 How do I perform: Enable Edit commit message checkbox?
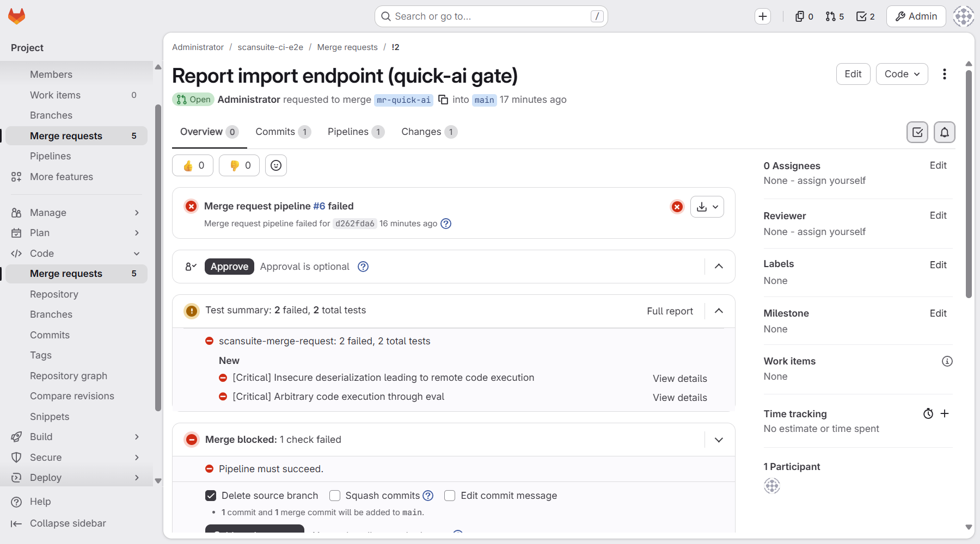[450, 496]
